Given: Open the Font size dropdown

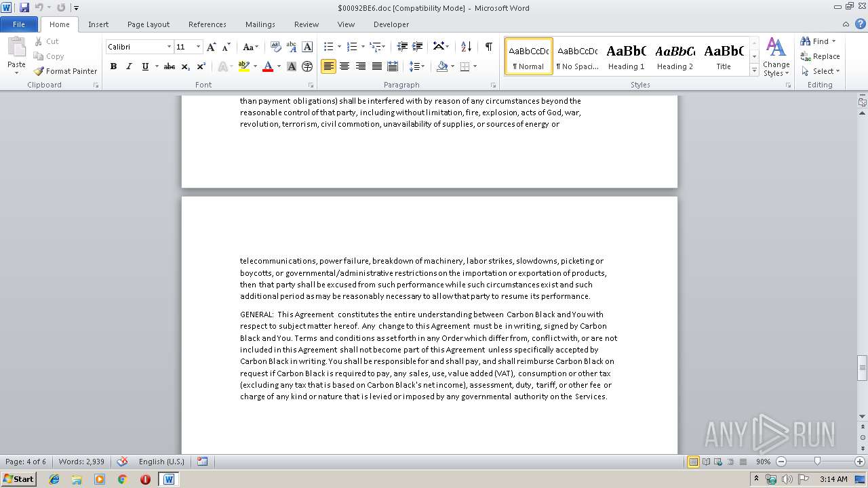Looking at the screenshot, I should tap(198, 47).
